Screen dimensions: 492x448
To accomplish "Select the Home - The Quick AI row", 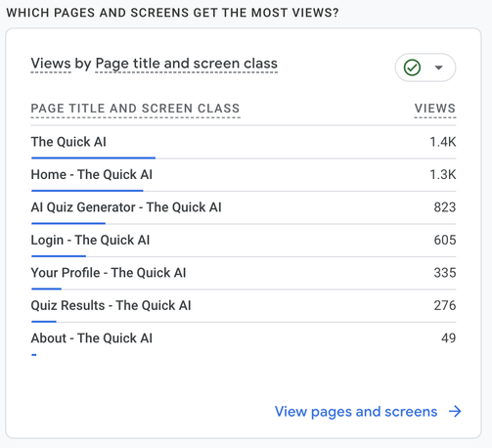I will 244,175.
